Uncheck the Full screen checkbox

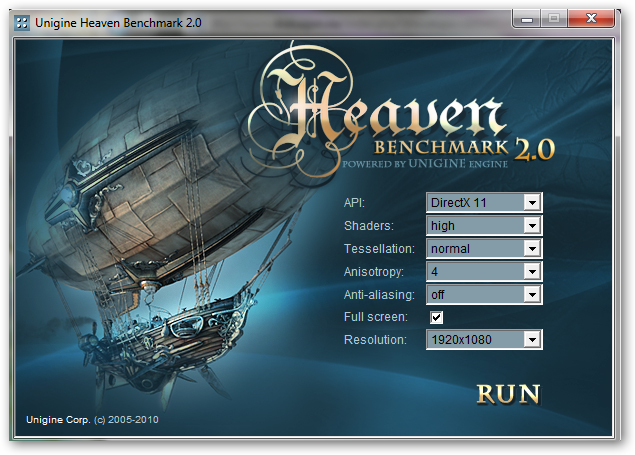point(437,317)
